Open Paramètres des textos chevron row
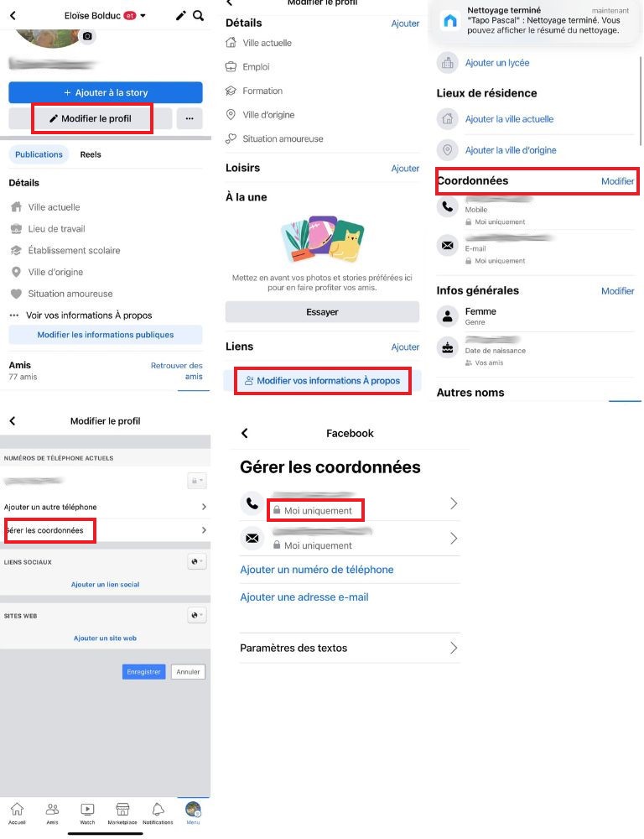 350,648
